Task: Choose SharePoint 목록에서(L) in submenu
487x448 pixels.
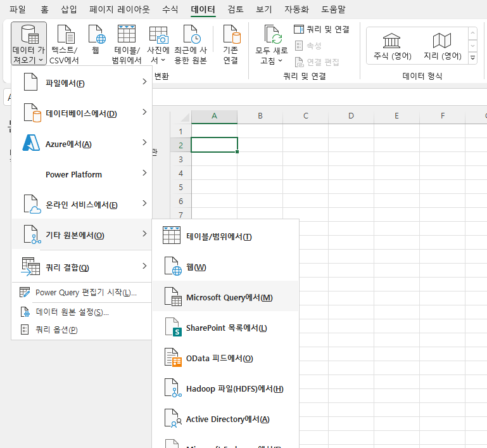Action: point(225,328)
